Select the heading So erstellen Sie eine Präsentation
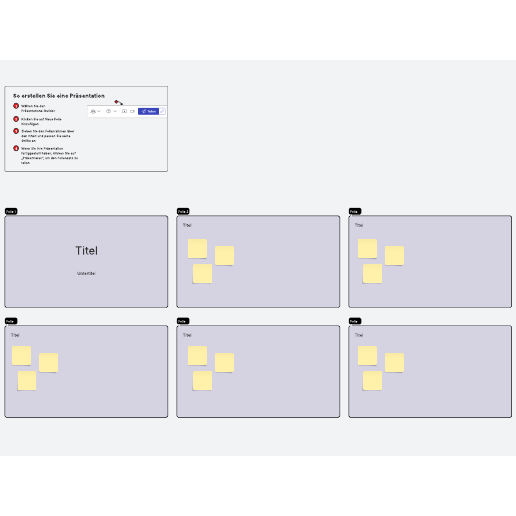 [x=59, y=96]
